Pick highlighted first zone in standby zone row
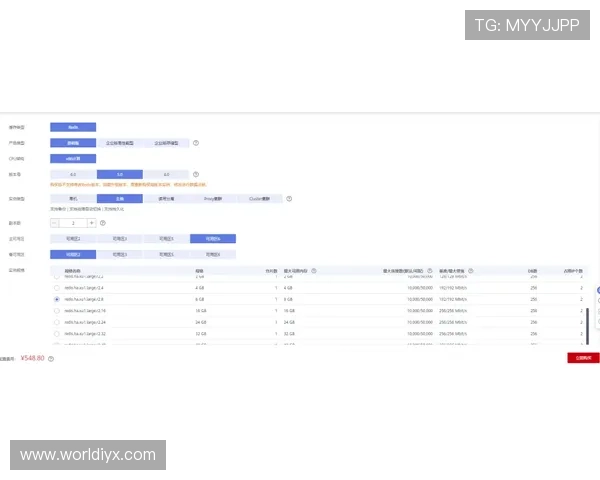Viewport: 600px width, 480px height. pyautogui.click(x=73, y=254)
